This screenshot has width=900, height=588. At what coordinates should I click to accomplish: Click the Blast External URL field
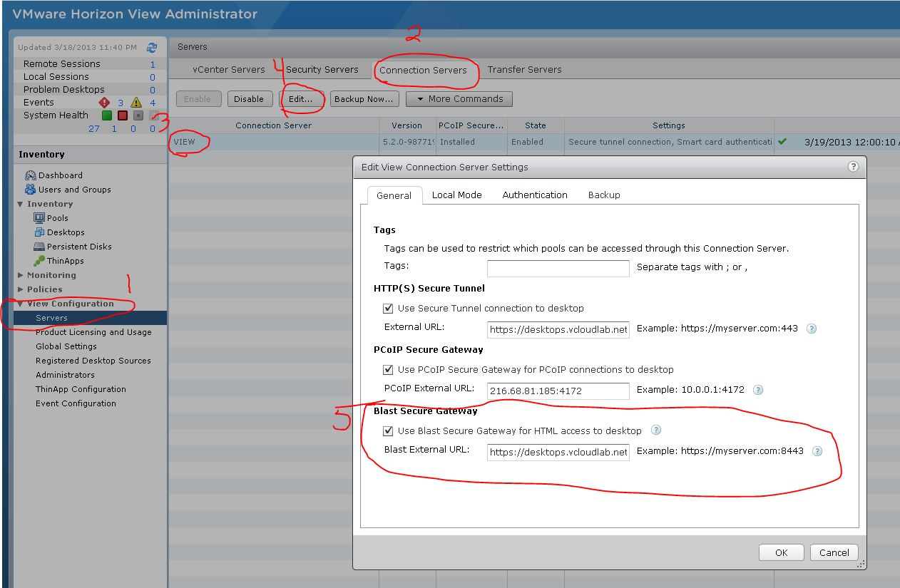(558, 452)
